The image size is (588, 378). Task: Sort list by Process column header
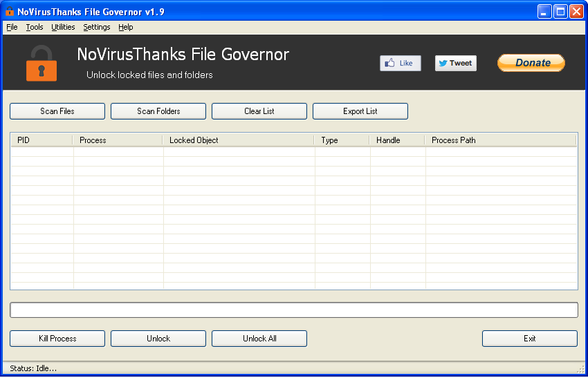pos(118,140)
